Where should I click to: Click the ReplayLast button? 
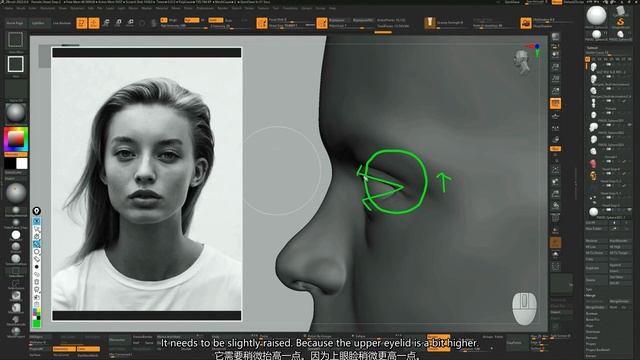click(339, 20)
